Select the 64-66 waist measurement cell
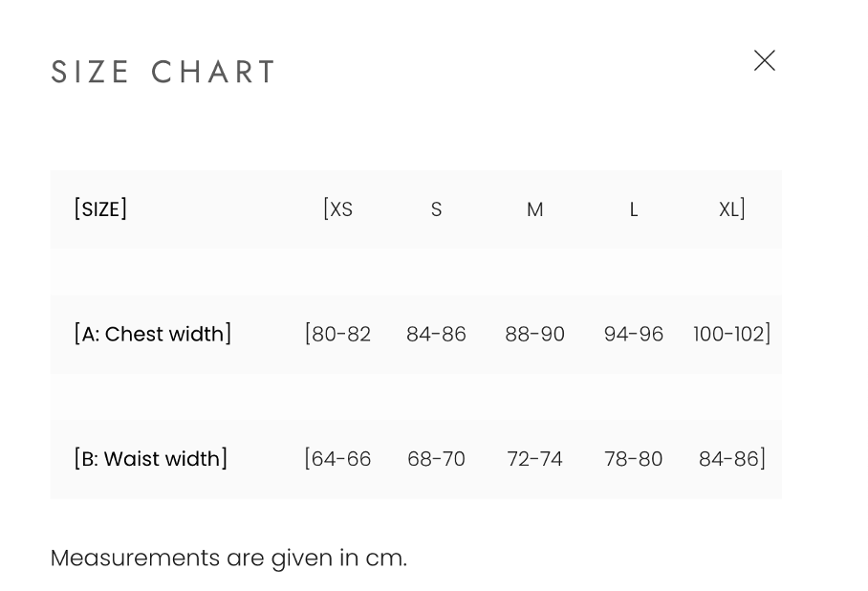868x591 pixels. pyautogui.click(x=339, y=459)
